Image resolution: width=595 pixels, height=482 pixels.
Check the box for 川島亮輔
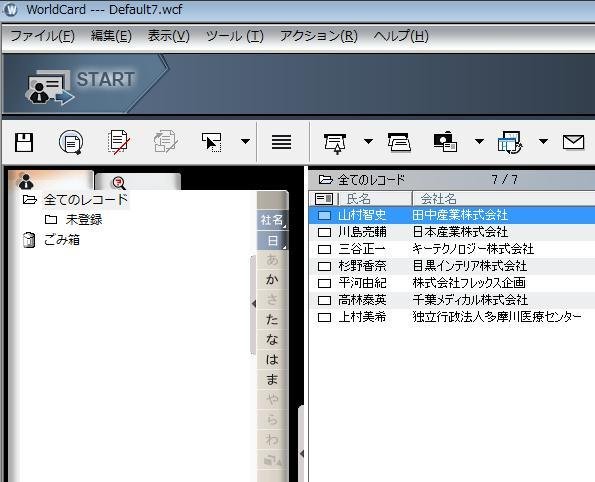[324, 232]
